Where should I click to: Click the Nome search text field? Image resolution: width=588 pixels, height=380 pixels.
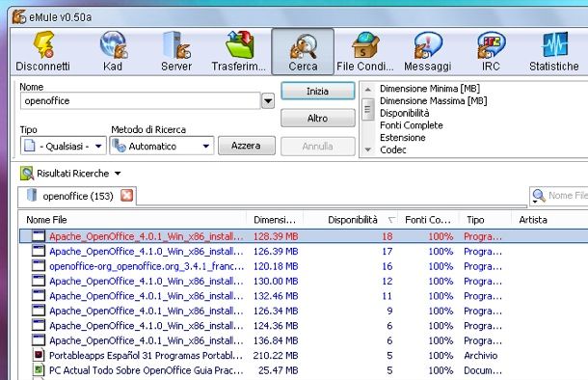(x=140, y=101)
